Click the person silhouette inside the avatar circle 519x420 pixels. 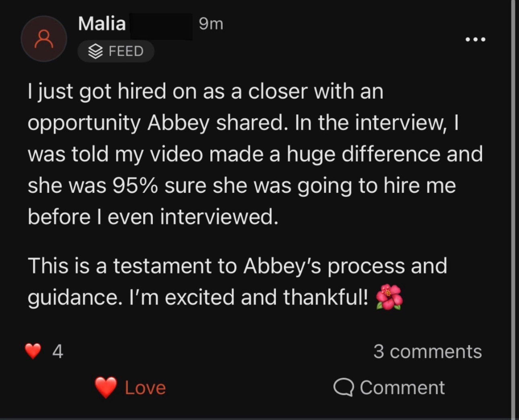(44, 39)
